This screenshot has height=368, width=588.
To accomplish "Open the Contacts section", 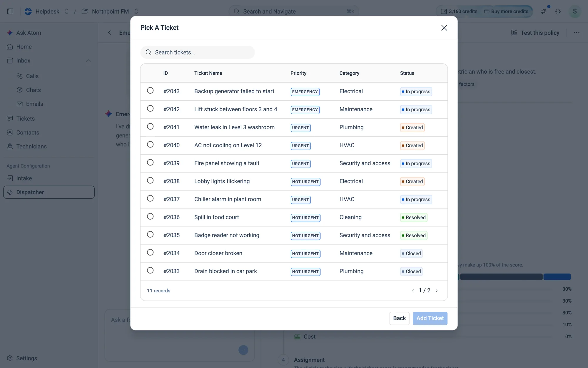I will point(27,132).
